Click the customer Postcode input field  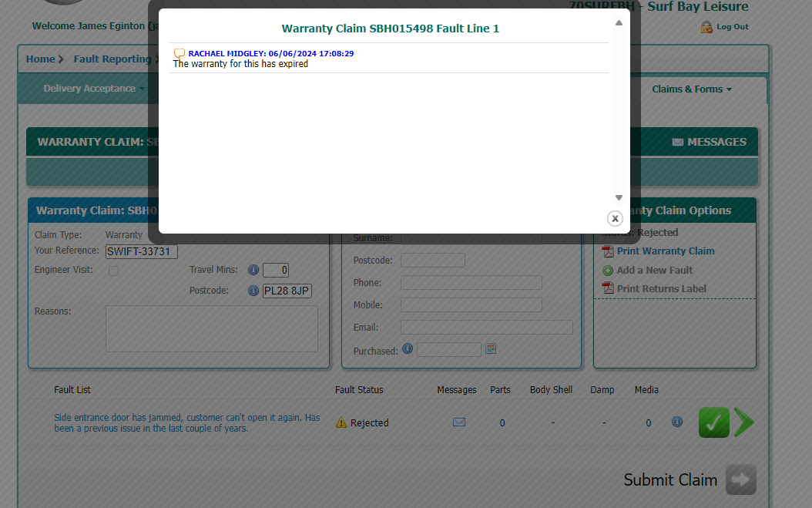pos(433,261)
